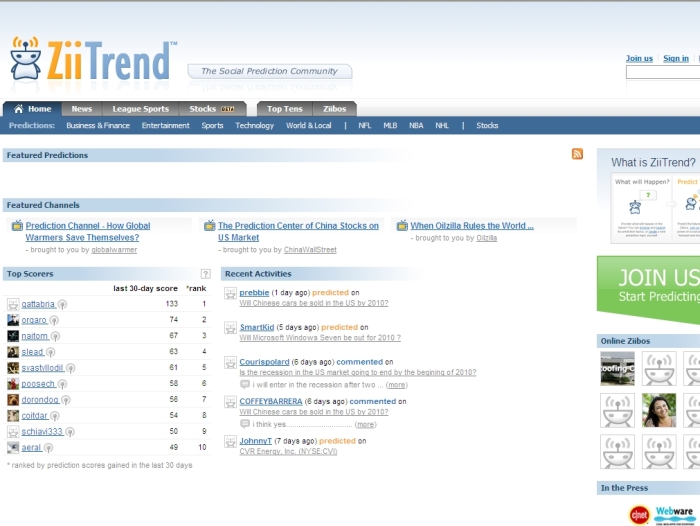Click slead's avatar picture
Screen dimensions: 700x526
pyautogui.click(x=13, y=352)
